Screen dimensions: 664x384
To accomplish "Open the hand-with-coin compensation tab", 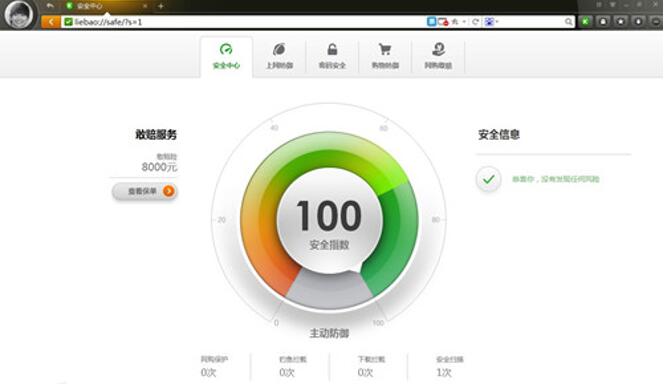I will 438,57.
